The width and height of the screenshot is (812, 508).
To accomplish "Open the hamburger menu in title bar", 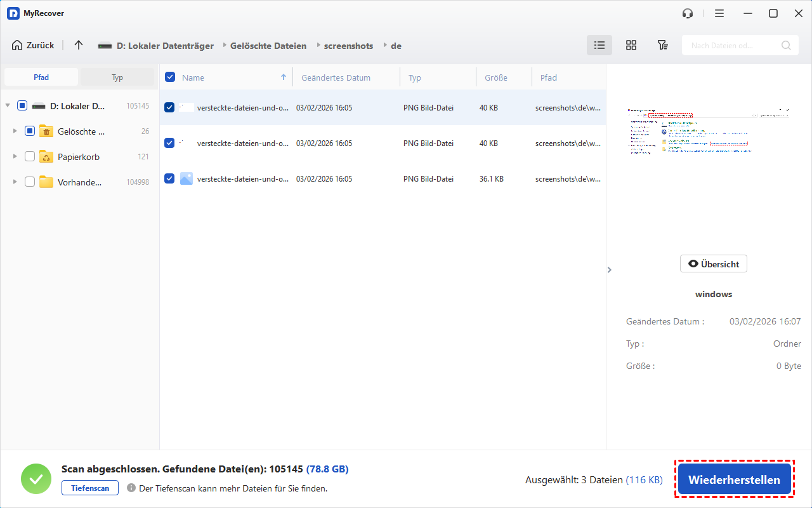I will coord(719,13).
